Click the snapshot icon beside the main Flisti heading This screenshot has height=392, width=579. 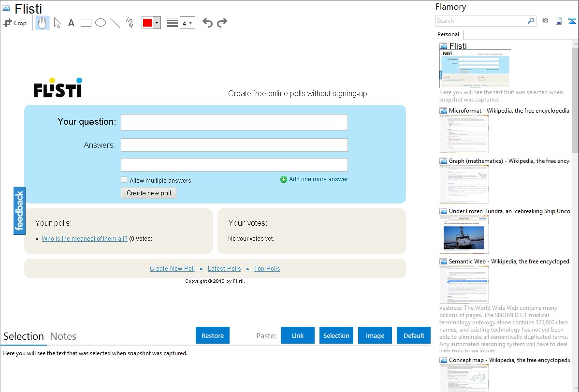[6, 8]
